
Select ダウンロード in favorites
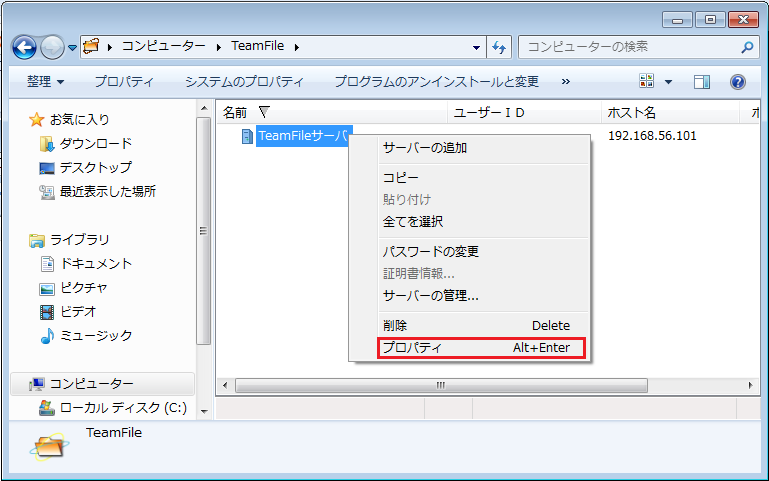(95, 144)
